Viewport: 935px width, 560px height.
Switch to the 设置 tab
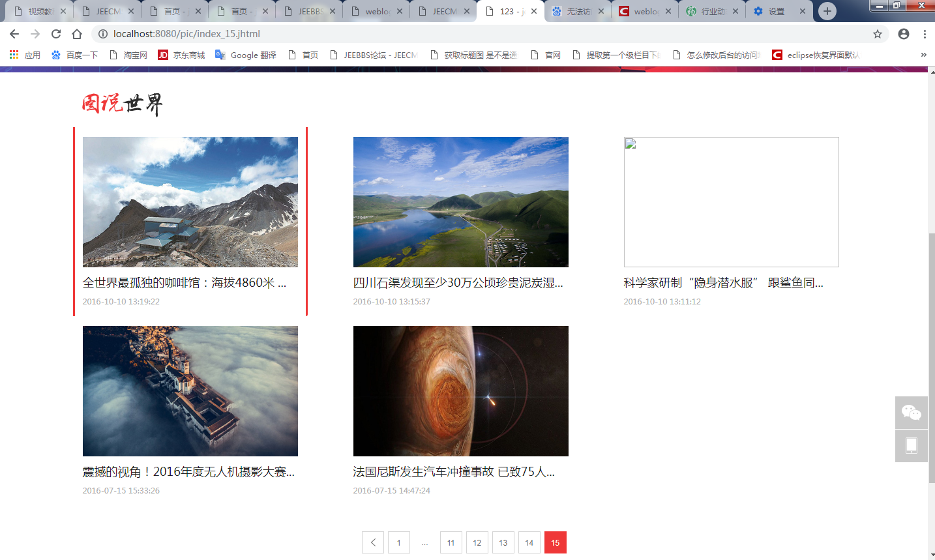780,12
